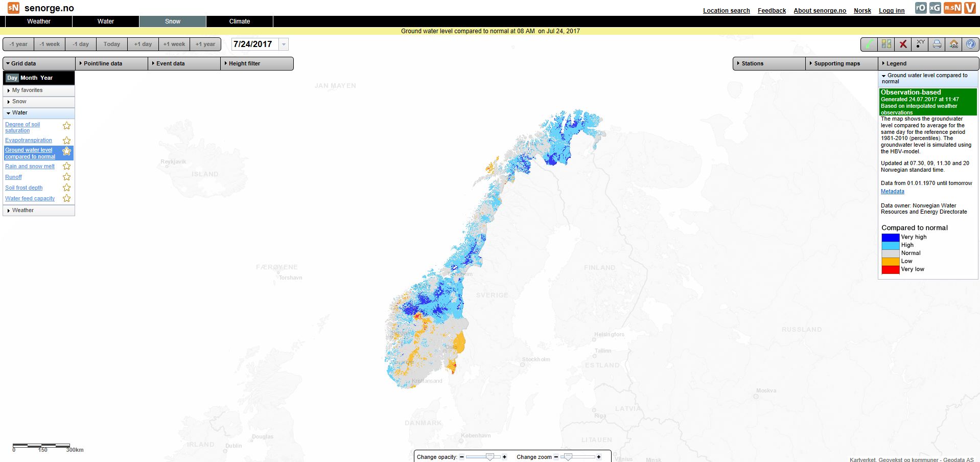Toggle favorite star for Runoff

click(66, 177)
